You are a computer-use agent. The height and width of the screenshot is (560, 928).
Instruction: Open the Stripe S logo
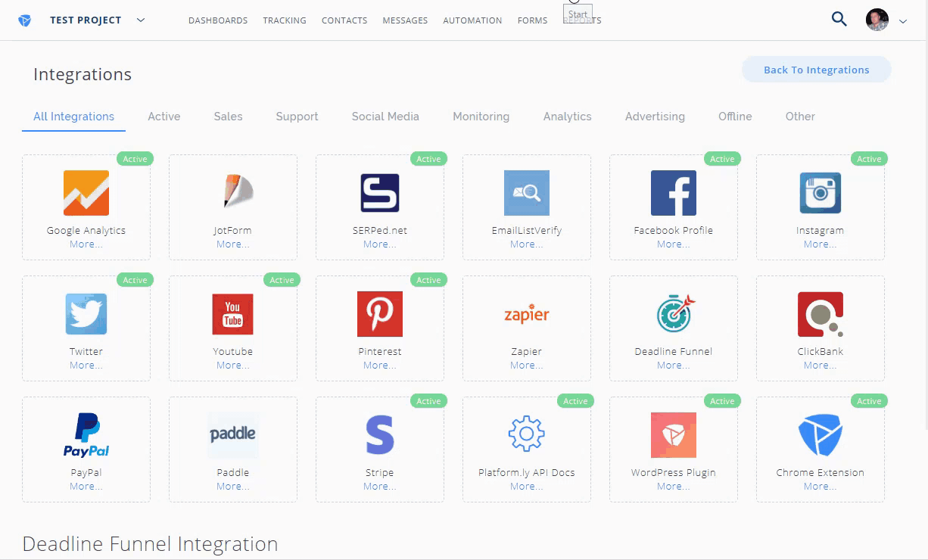(380, 435)
